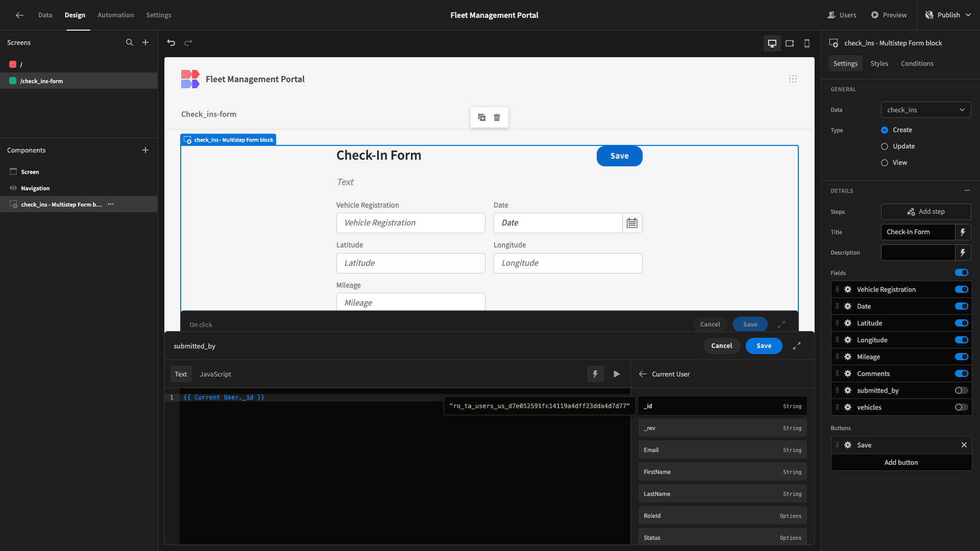Screen dimensions: 980x551
Task: Click Add step button
Action: click(926, 212)
